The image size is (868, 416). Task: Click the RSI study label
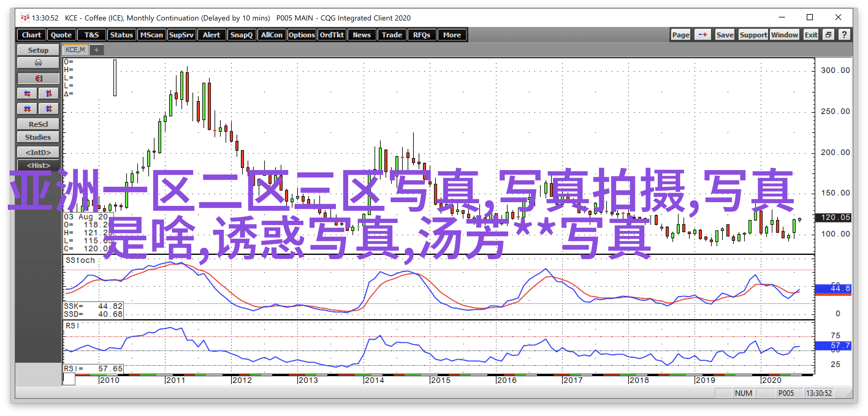(x=72, y=326)
